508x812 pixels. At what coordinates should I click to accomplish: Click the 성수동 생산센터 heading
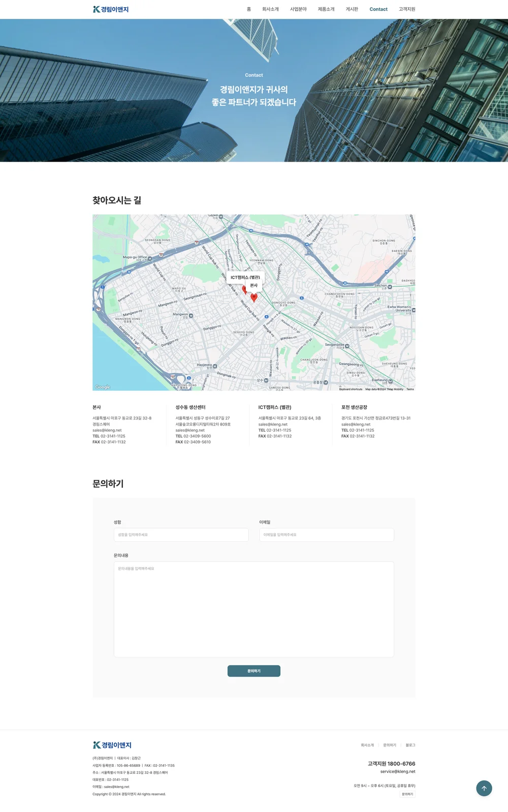point(190,407)
